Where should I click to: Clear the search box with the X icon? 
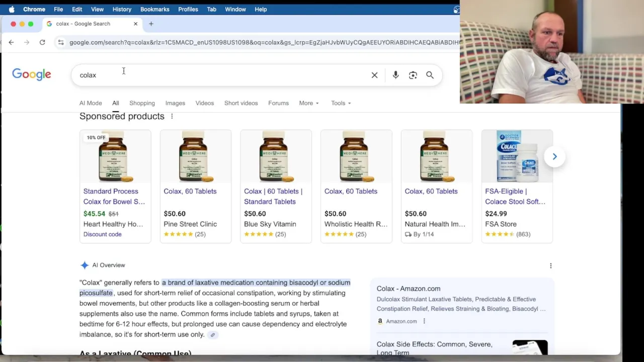pyautogui.click(x=374, y=75)
